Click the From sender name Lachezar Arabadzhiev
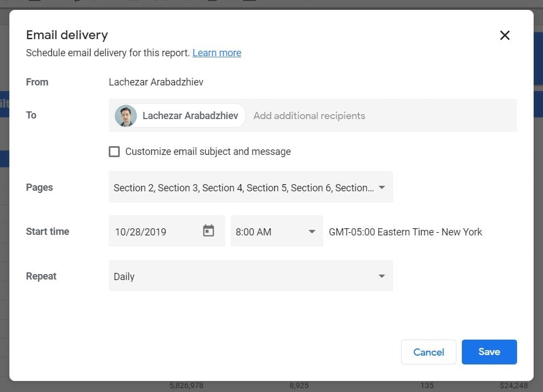543x392 pixels. pos(156,82)
